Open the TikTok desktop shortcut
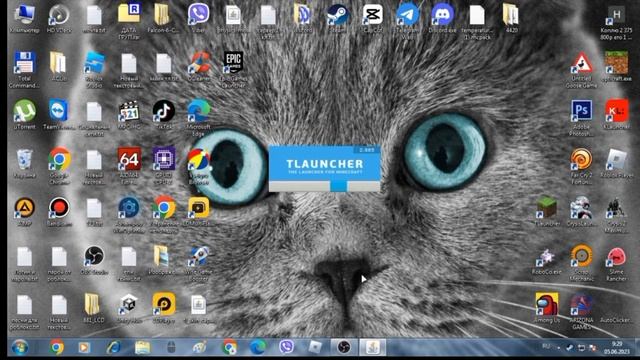The width and height of the screenshot is (640, 360). (164, 115)
